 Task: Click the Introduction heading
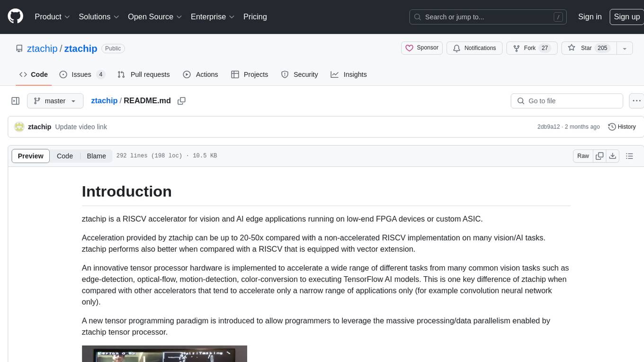[126, 191]
